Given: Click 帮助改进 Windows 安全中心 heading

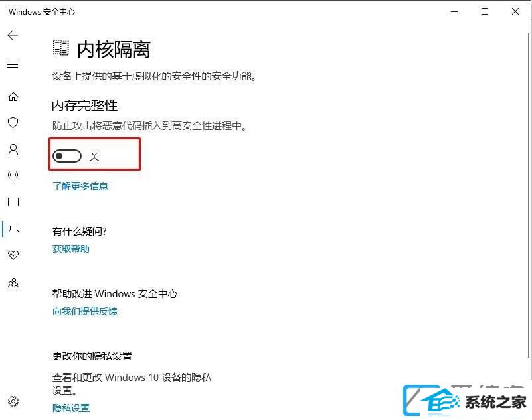Looking at the screenshot, I should click(115, 293).
